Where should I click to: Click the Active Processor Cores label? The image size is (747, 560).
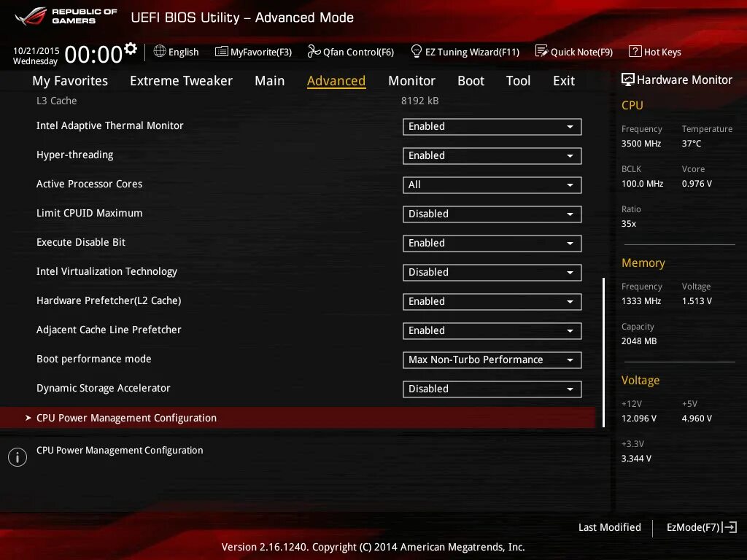89,184
